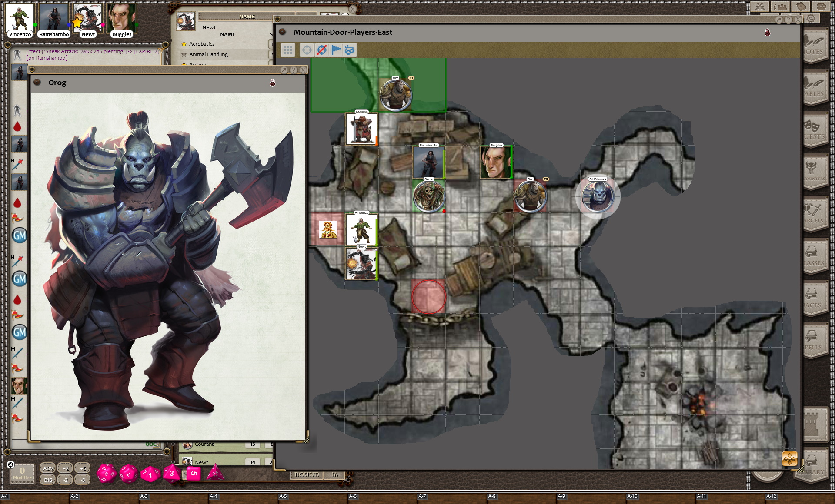Open the Calendar book icon
The height and width of the screenshot is (504, 835).
click(x=801, y=6)
